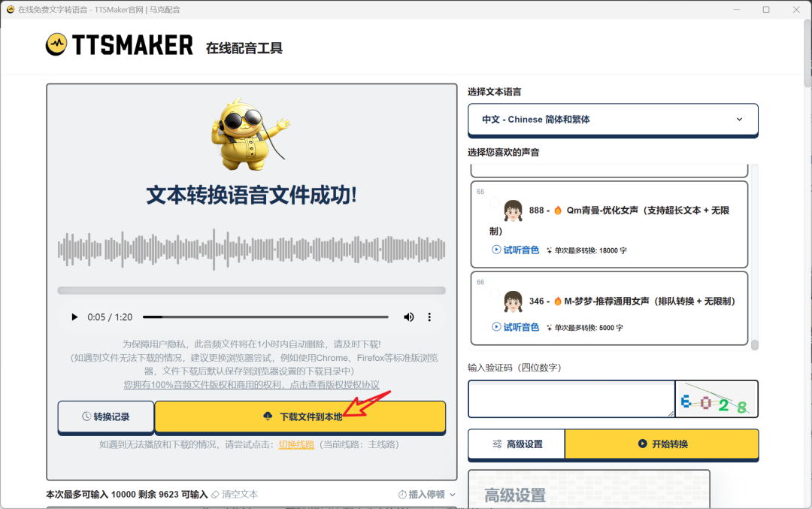Click the 0:05 / 1:20 time display
Screen dimensions: 812x509
coord(110,317)
